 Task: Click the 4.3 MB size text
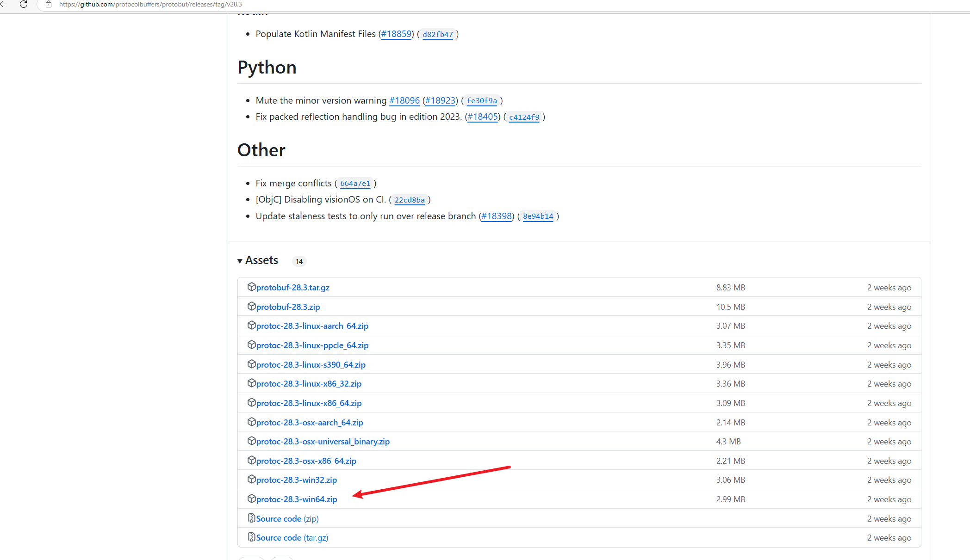click(x=728, y=442)
